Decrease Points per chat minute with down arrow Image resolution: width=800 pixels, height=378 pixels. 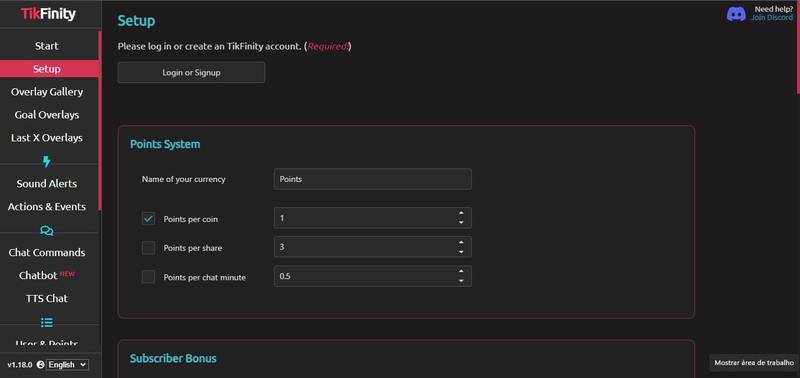[461, 281]
